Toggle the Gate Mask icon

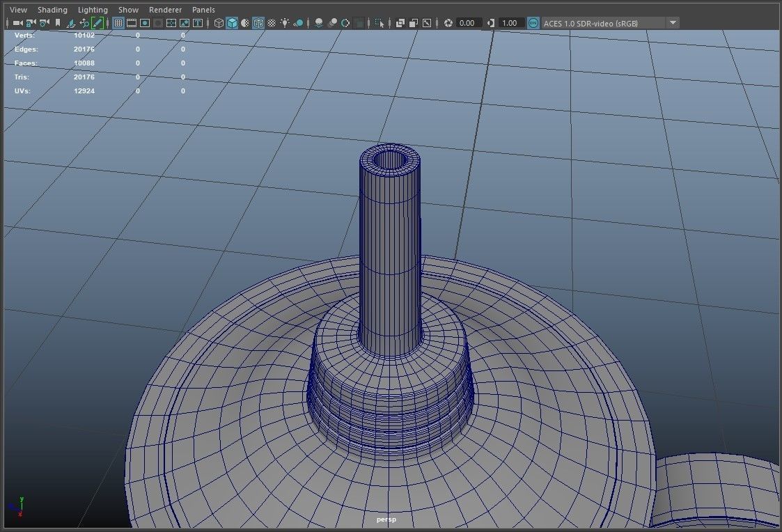click(157, 23)
